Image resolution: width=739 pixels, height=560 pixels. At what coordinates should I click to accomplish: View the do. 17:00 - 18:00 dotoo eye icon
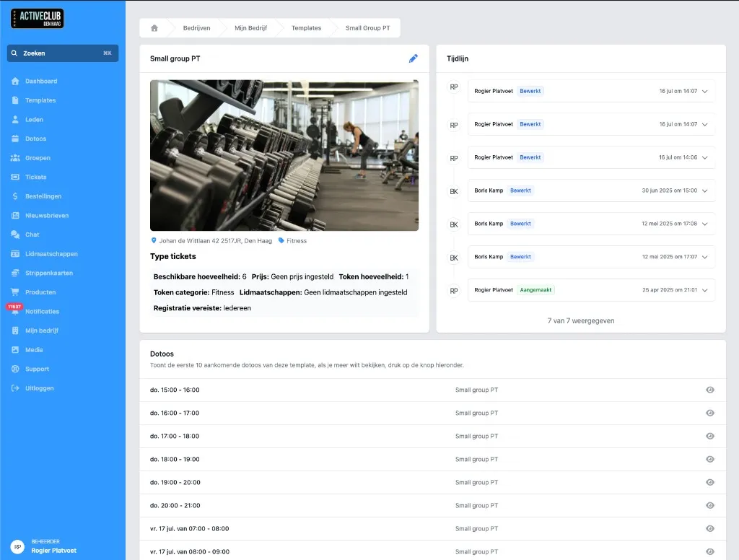coord(710,436)
